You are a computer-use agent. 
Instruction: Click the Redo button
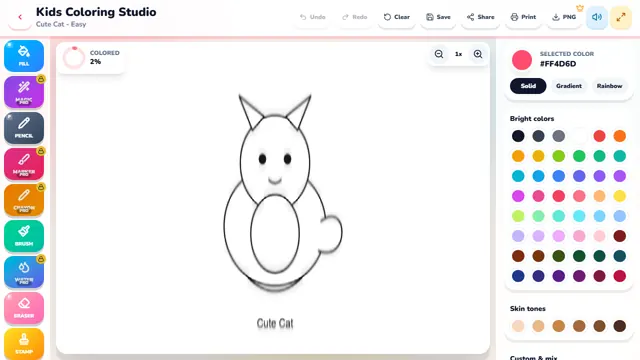tap(355, 17)
